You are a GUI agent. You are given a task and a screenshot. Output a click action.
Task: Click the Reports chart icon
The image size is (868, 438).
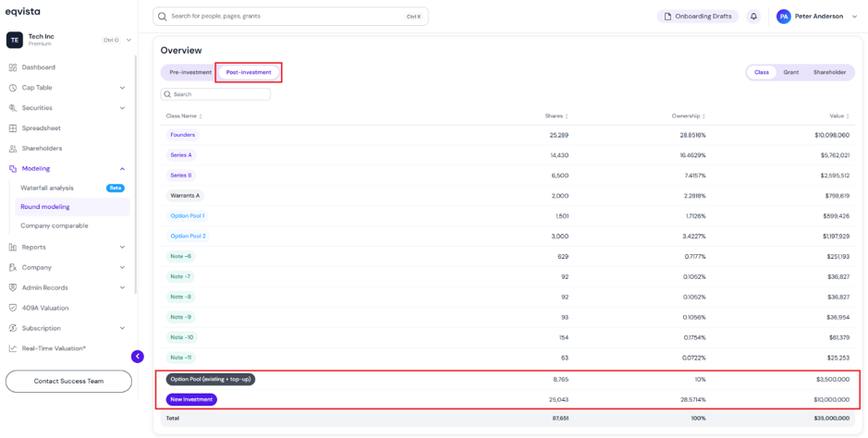(13, 248)
